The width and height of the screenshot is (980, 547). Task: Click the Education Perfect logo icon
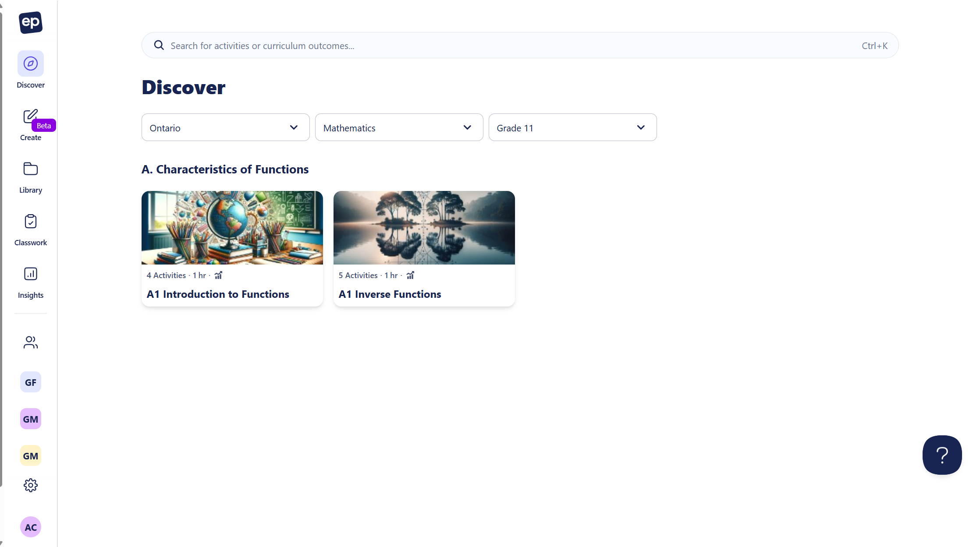[31, 22]
